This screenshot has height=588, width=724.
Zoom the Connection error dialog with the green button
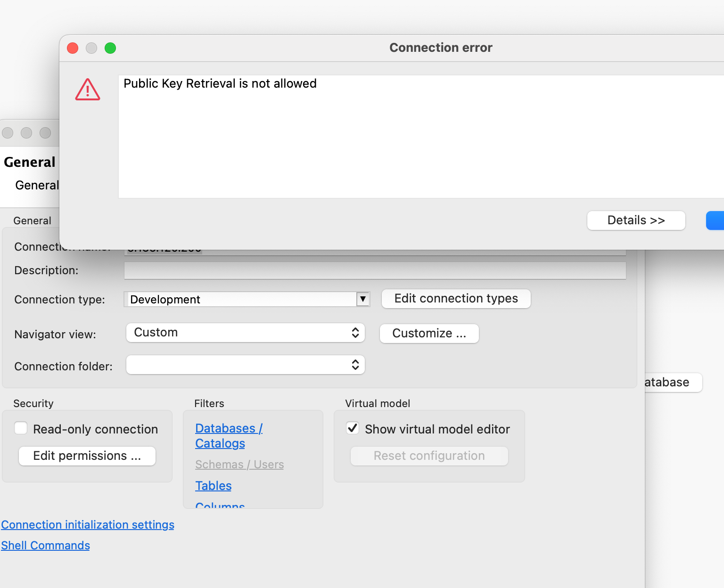pyautogui.click(x=110, y=48)
